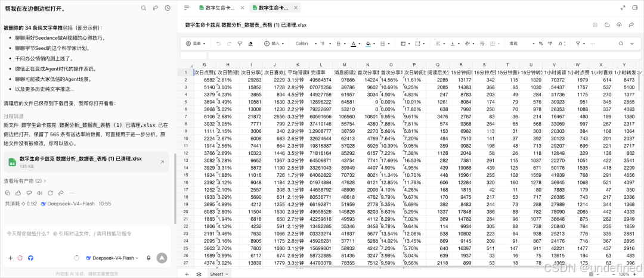Apply thousands separator number format
The image size is (644, 278).
tap(550, 43)
